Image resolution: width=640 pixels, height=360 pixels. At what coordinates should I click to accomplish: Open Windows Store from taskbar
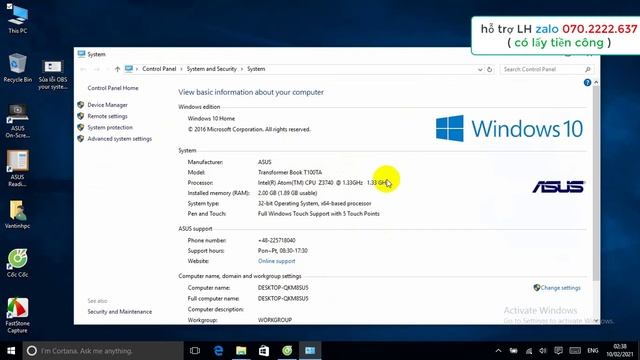(x=264, y=351)
